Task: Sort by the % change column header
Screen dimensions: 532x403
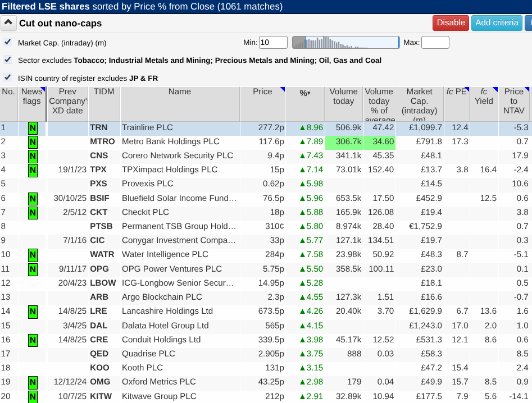Action: (x=305, y=104)
